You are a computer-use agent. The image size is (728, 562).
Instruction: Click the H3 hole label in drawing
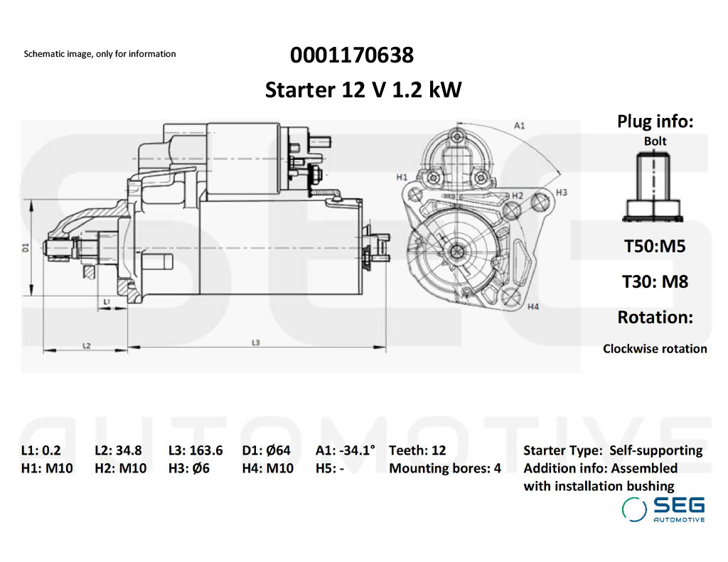[561, 192]
